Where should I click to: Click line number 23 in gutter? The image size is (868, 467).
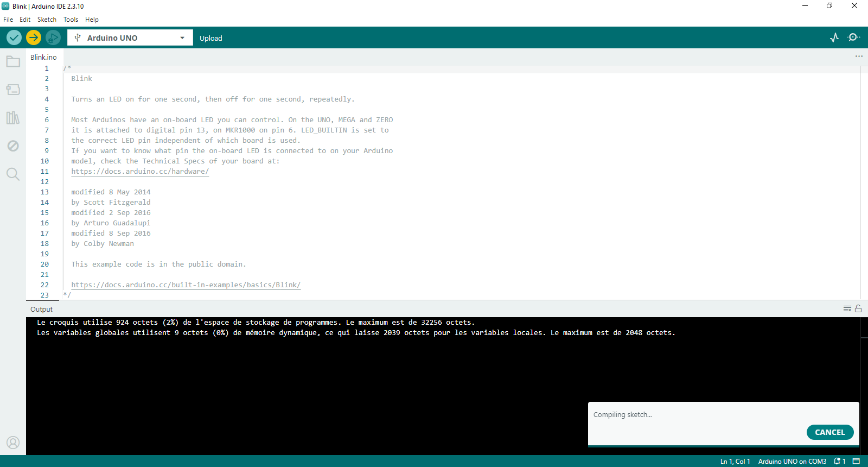pyautogui.click(x=44, y=295)
